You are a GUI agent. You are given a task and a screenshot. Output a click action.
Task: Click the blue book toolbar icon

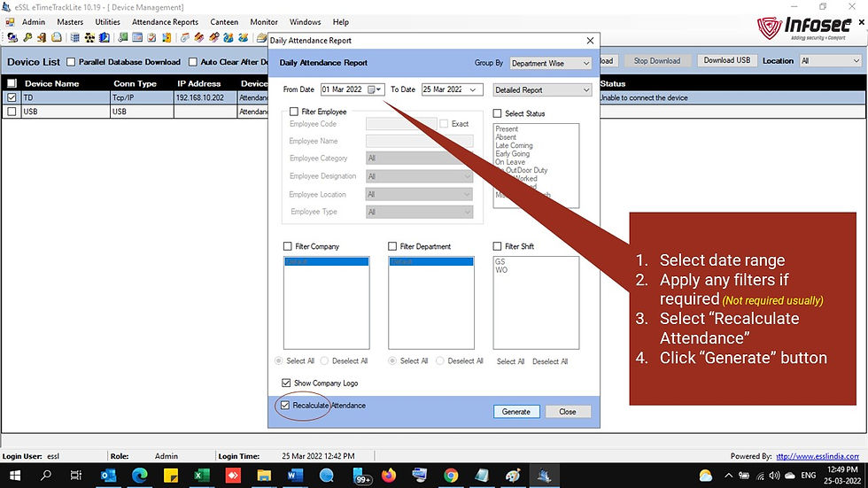(105, 37)
